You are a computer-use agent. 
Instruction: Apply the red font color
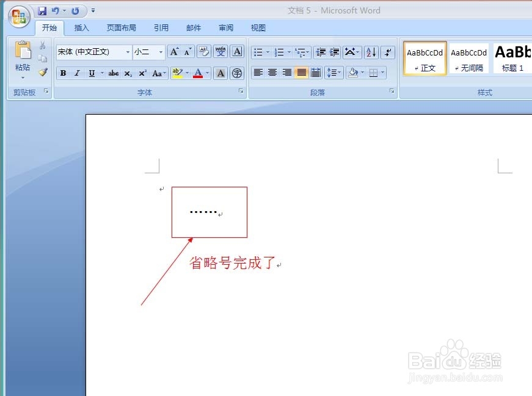198,73
